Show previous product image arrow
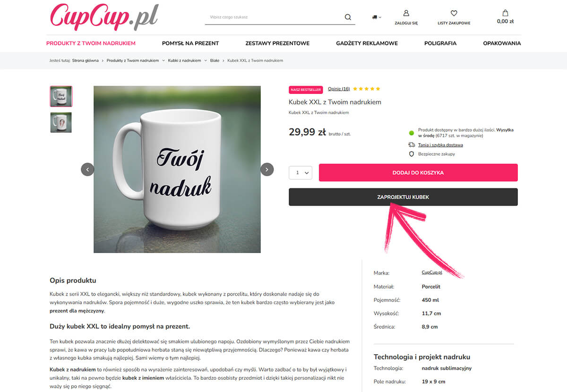Image resolution: width=567 pixels, height=392 pixels. point(87,170)
